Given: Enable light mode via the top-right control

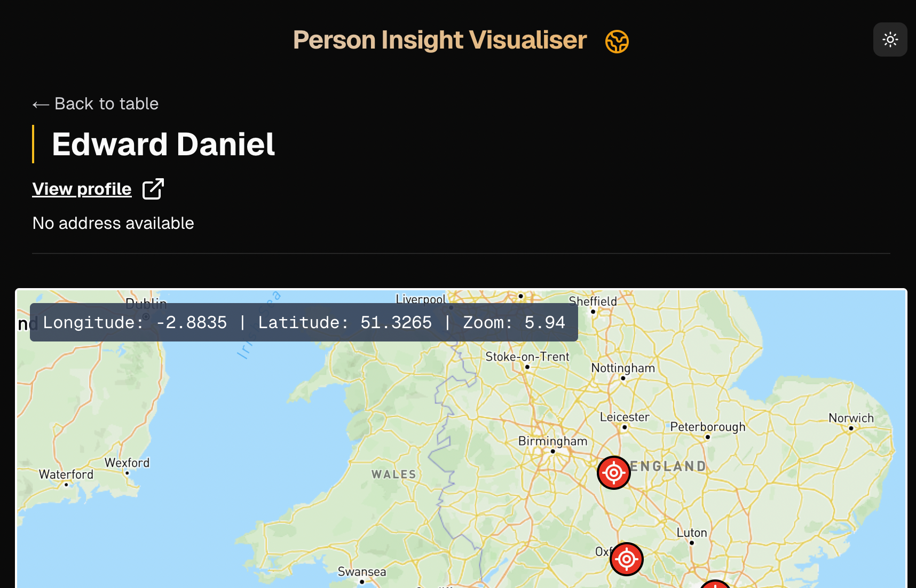Looking at the screenshot, I should coord(890,39).
